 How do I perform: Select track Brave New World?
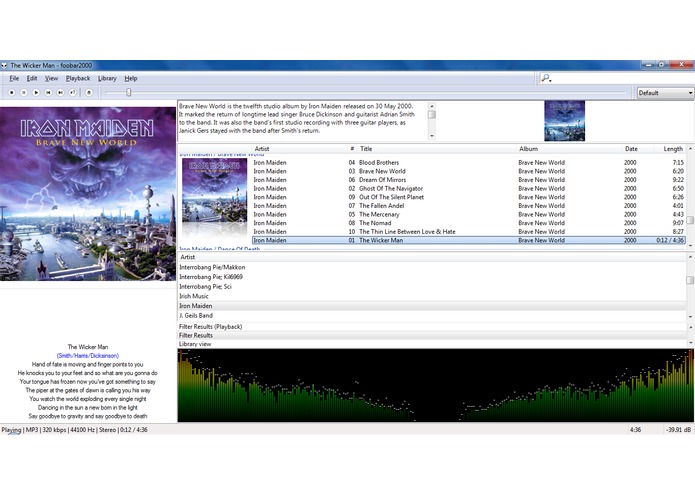pos(469,171)
